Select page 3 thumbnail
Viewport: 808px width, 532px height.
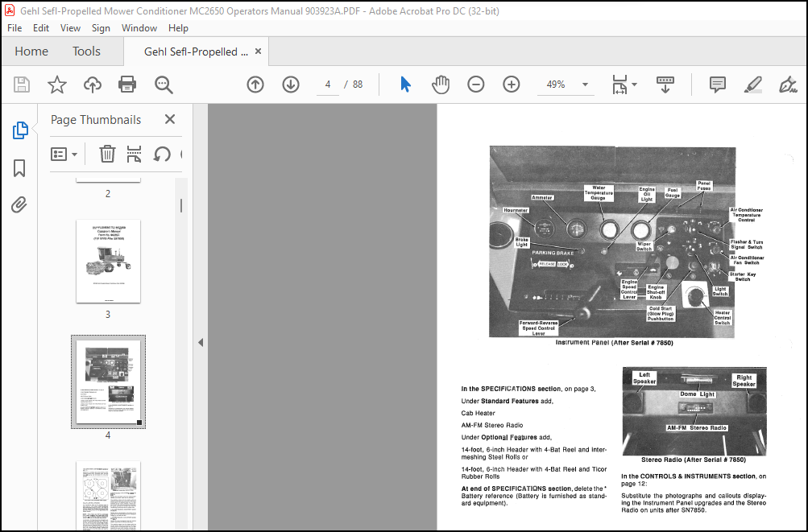[x=108, y=262]
